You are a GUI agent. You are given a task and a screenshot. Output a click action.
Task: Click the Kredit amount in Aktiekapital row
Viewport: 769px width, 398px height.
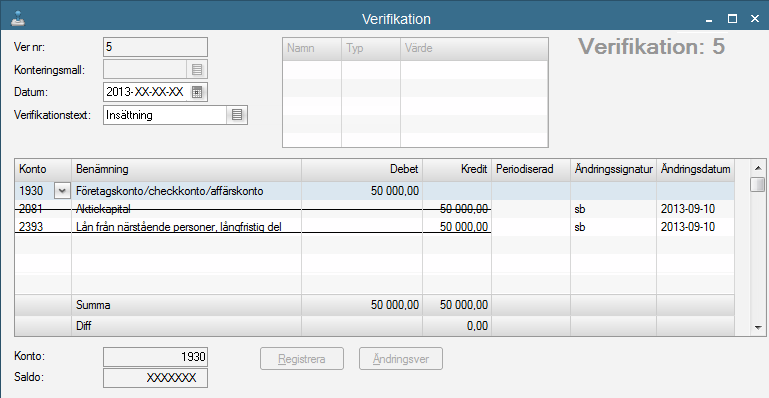457,209
